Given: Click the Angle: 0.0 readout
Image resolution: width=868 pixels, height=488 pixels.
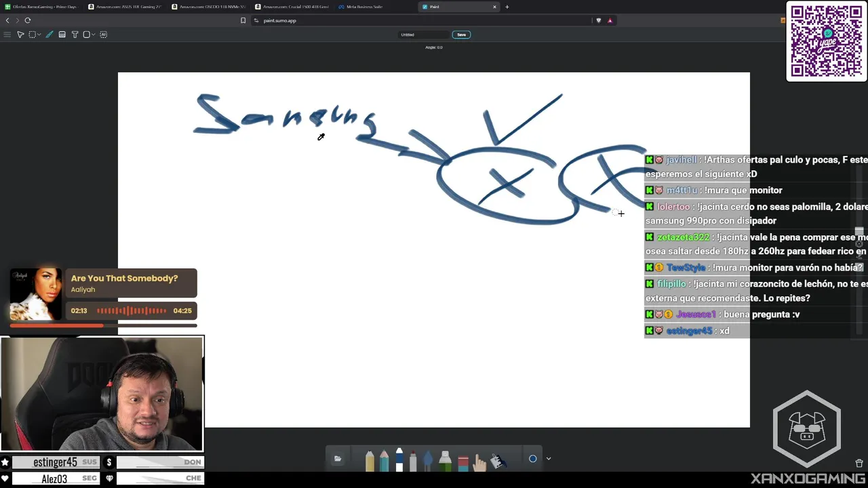Looking at the screenshot, I should pyautogui.click(x=434, y=47).
